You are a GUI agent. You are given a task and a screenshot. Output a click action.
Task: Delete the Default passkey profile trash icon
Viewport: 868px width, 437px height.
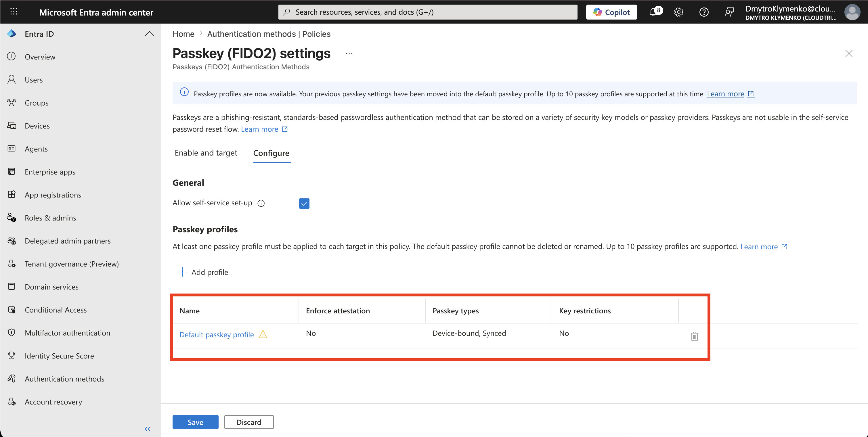694,336
